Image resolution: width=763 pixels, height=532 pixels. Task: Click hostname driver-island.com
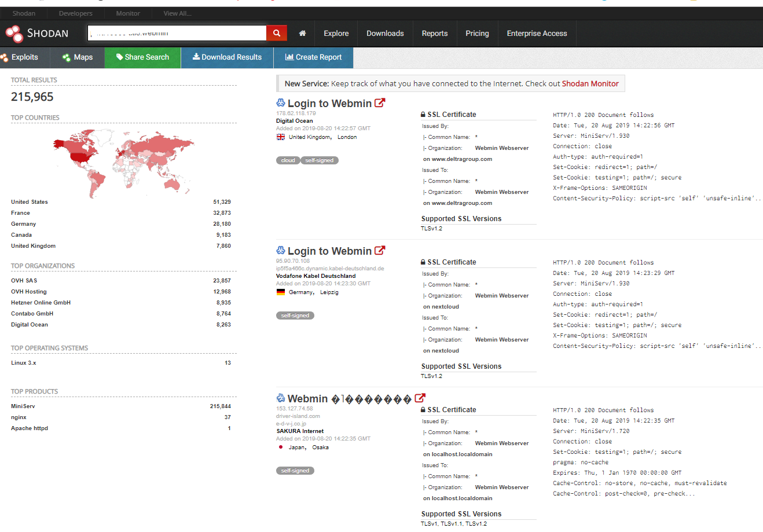point(298,416)
